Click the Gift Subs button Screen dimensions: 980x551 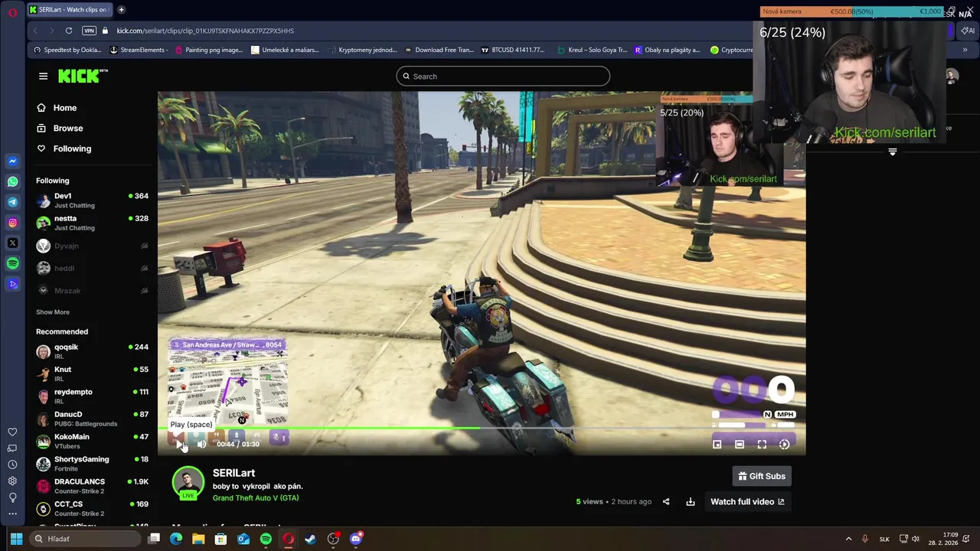[x=762, y=476]
